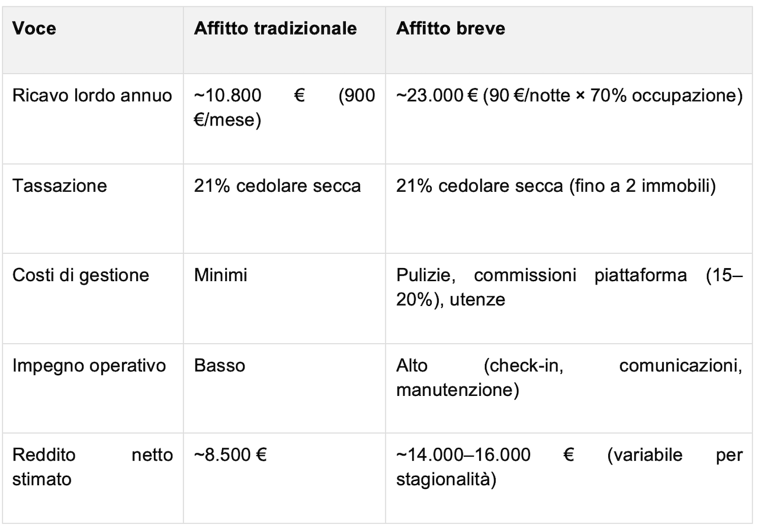Select the 'Basso' cell

284,388
